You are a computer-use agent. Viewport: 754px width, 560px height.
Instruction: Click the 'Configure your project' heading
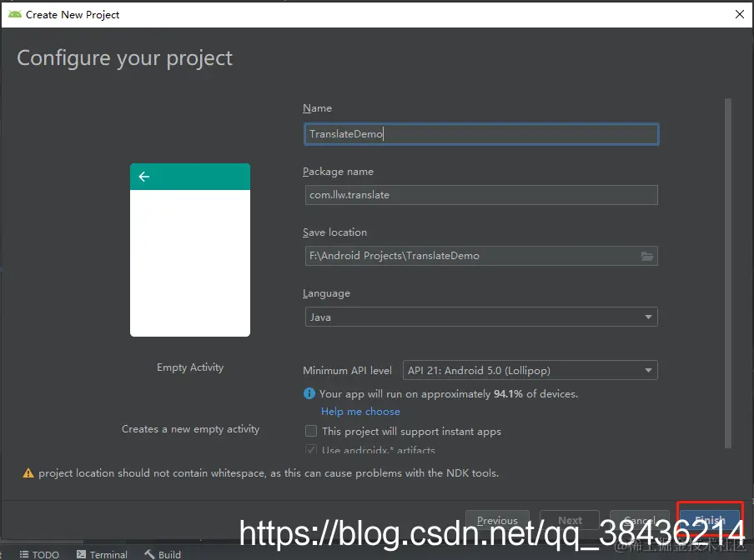click(x=124, y=58)
